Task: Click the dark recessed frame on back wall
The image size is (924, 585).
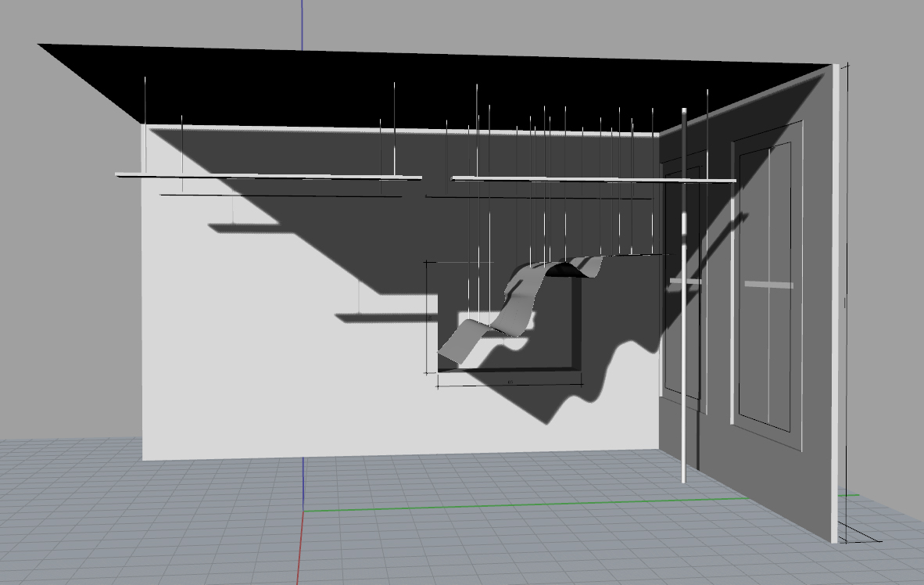Action: pos(576,328)
